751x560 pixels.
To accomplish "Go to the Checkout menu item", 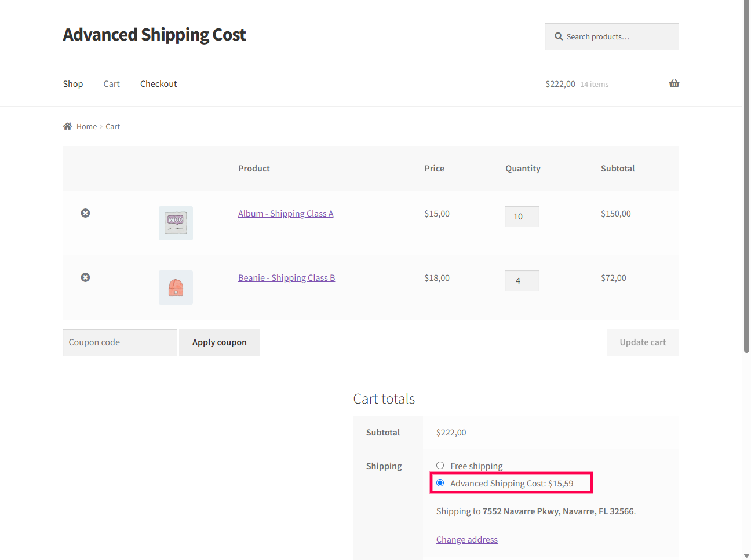I will (158, 83).
